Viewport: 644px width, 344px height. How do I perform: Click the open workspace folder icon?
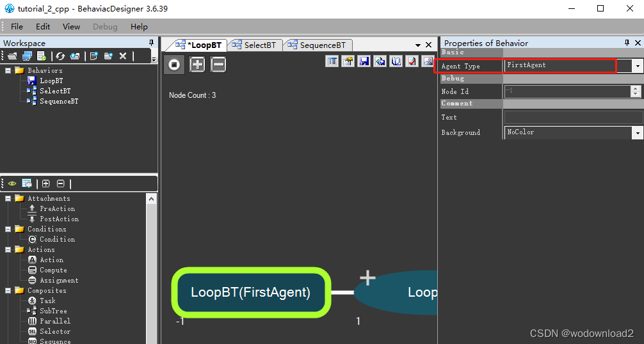pos(12,56)
